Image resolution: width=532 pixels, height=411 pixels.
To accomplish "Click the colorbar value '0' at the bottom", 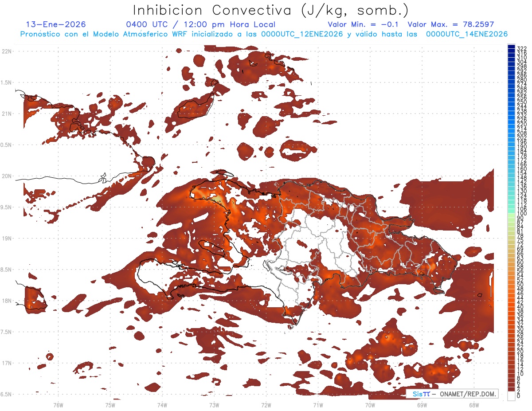I will (519, 396).
